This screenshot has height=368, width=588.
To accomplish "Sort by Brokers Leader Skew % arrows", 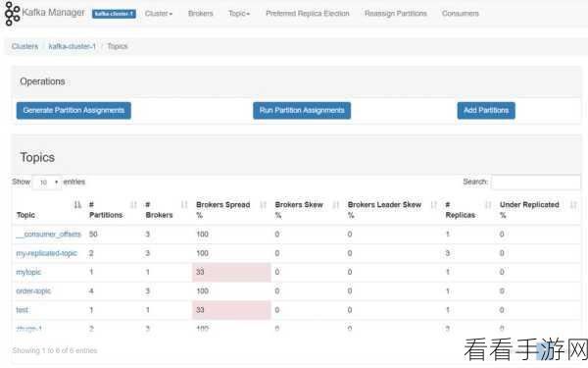I will click(x=433, y=205).
